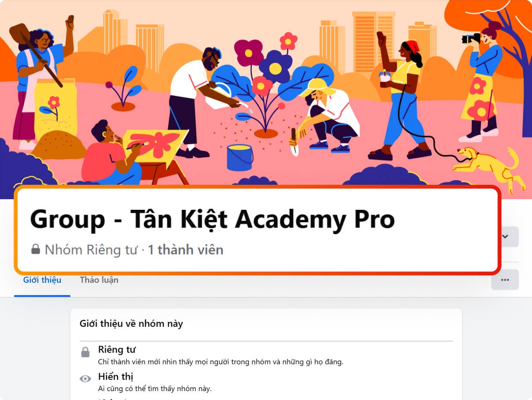
Task: Click the yellow hat of the crouching gardener
Action: (316, 88)
